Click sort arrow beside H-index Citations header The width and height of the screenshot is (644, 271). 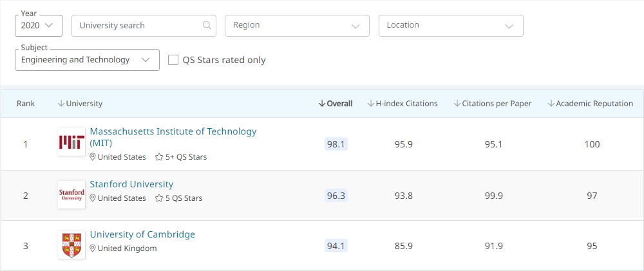click(x=370, y=104)
